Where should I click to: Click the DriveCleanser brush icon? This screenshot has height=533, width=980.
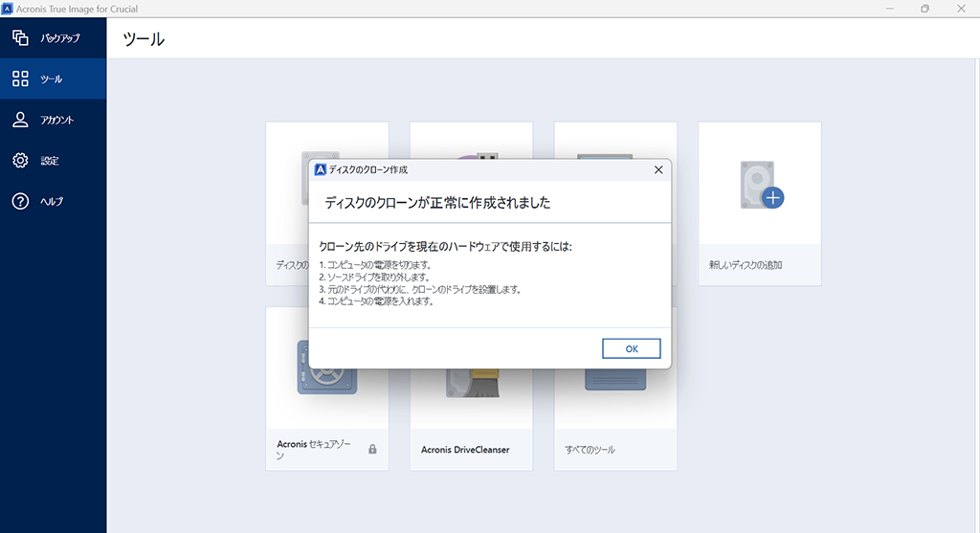tap(473, 383)
